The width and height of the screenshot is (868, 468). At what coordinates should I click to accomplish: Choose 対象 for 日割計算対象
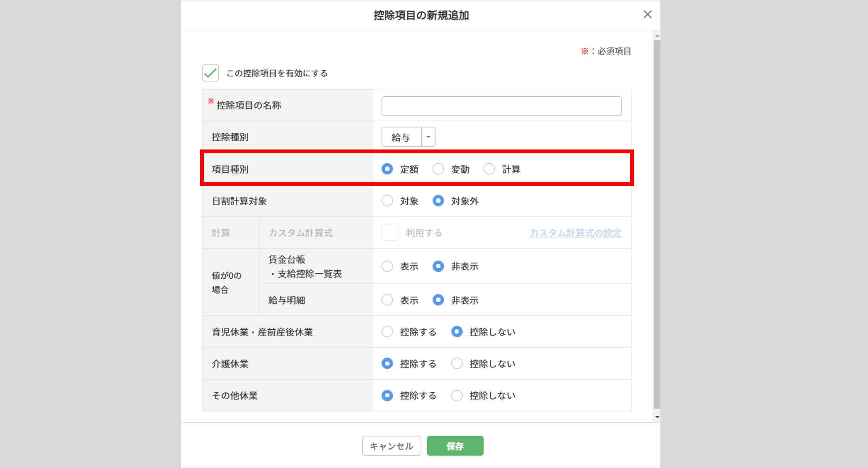387,201
